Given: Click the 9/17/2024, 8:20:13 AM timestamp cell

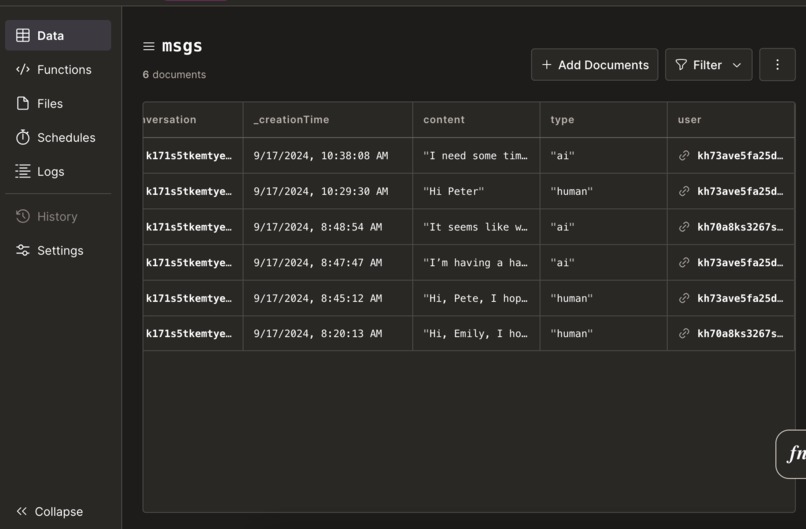Looking at the screenshot, I should tap(328, 333).
